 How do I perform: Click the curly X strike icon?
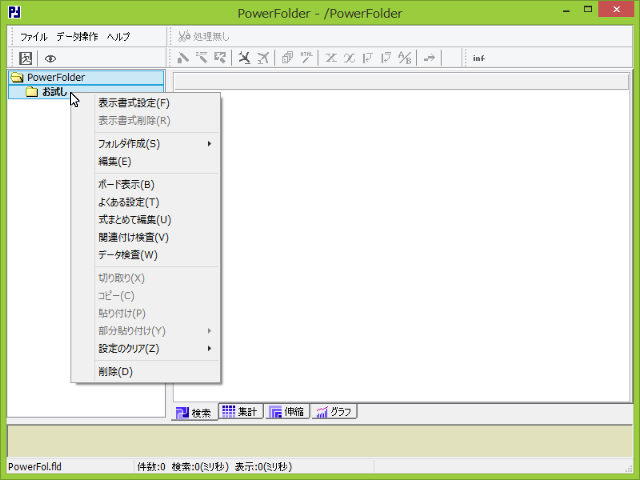(x=349, y=58)
